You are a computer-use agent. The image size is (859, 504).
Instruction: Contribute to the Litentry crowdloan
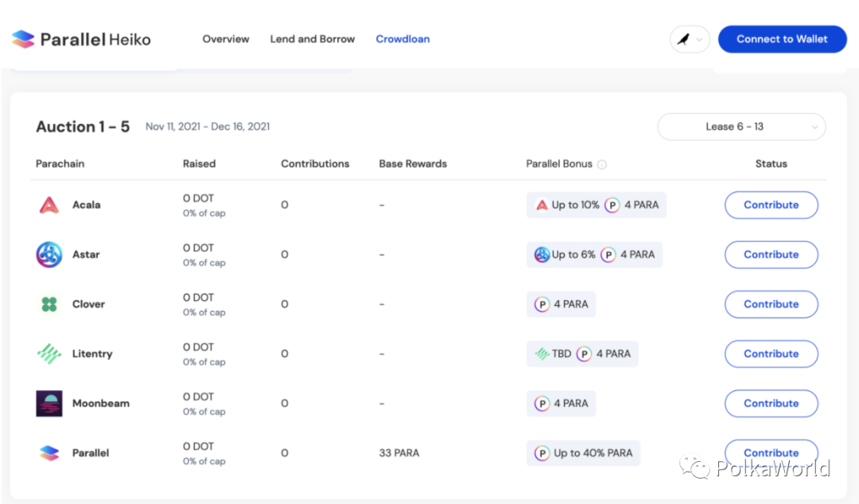[x=771, y=354]
